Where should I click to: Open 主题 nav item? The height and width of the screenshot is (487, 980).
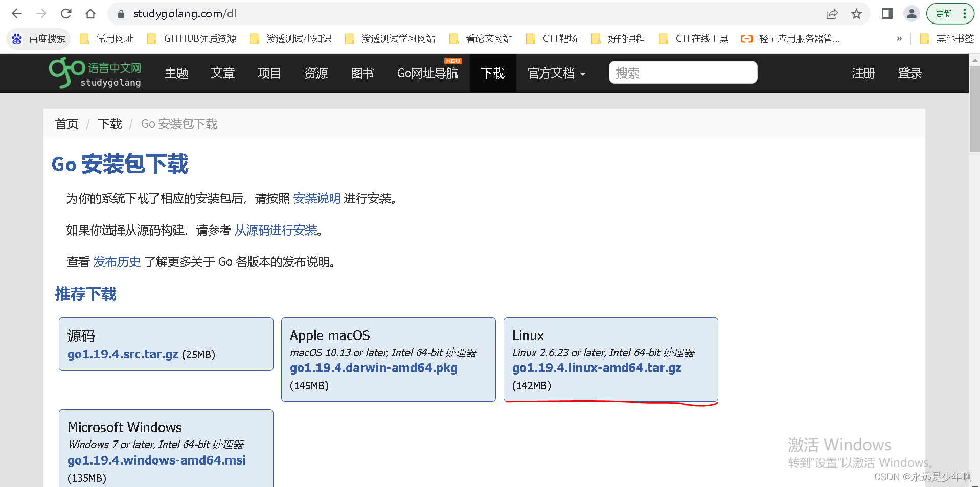click(x=177, y=74)
